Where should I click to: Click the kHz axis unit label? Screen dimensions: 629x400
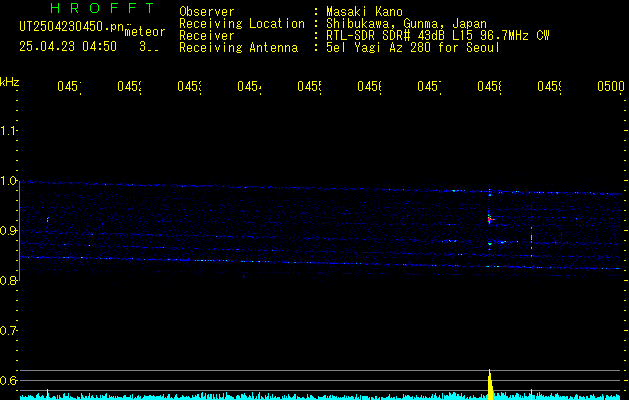click(9, 82)
